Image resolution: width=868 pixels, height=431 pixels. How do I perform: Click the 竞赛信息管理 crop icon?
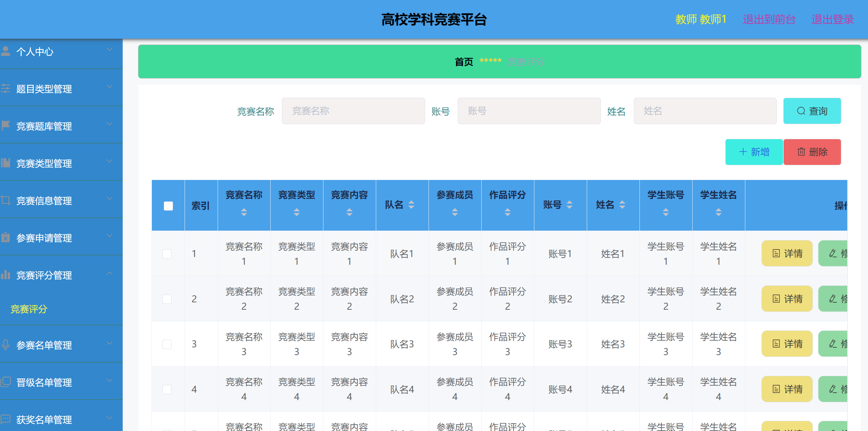[x=5, y=200]
